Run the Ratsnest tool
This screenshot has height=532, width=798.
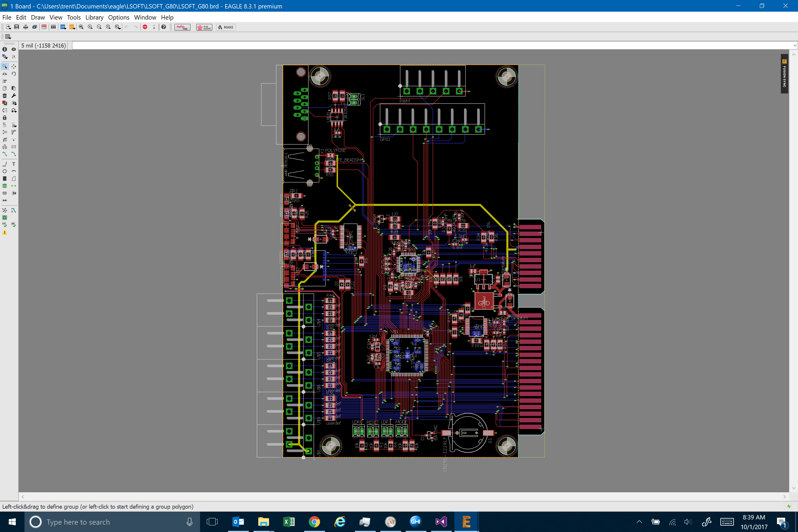pyautogui.click(x=5, y=210)
